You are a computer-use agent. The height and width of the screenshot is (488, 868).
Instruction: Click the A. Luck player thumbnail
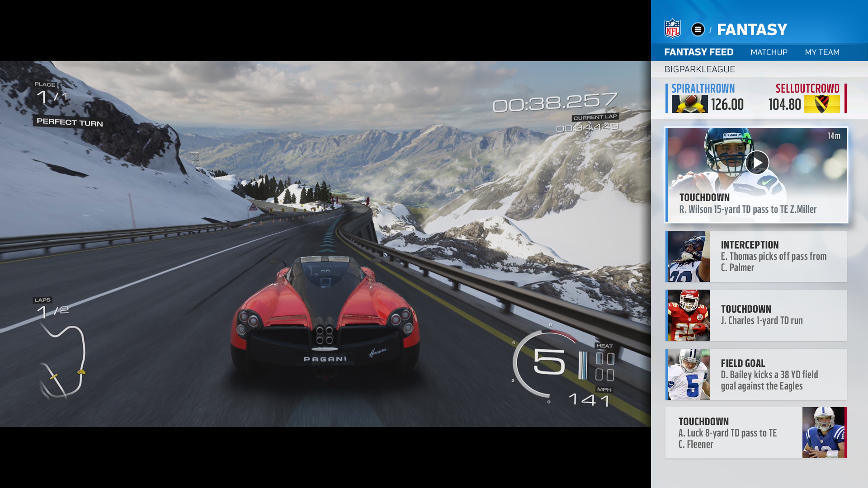[x=824, y=433]
